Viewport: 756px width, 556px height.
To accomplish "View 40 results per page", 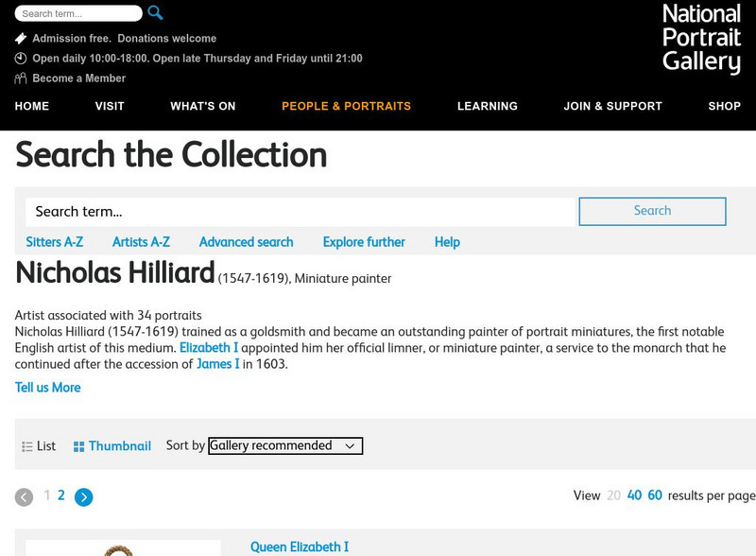I will pos(634,495).
